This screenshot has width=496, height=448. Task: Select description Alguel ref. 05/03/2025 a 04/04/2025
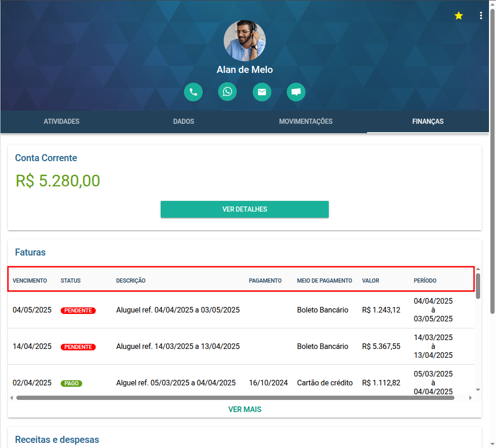(x=176, y=383)
